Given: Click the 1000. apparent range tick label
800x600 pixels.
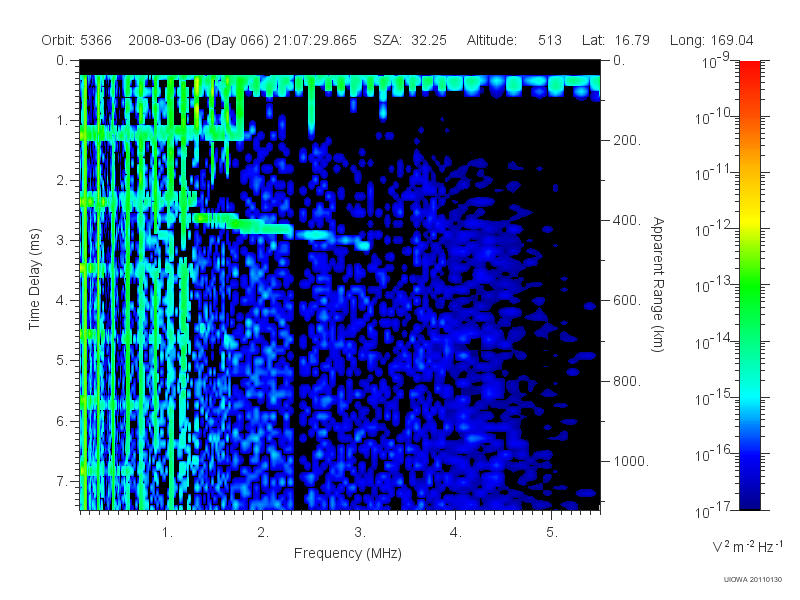Looking at the screenshot, I should tap(631, 461).
